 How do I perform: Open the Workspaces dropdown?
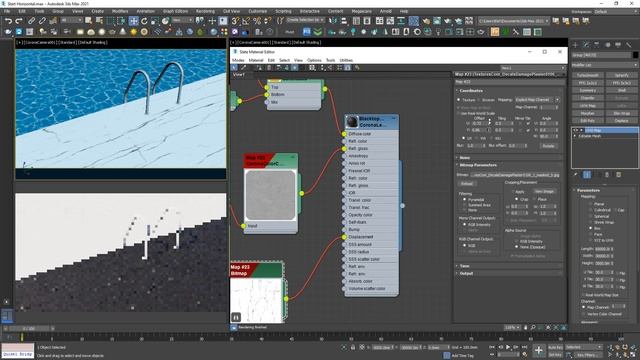pos(617,11)
